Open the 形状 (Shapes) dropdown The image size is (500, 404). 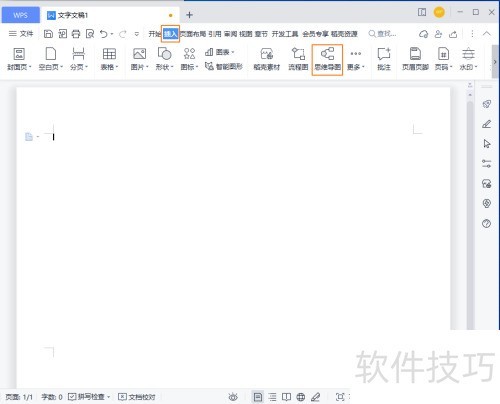(x=164, y=59)
